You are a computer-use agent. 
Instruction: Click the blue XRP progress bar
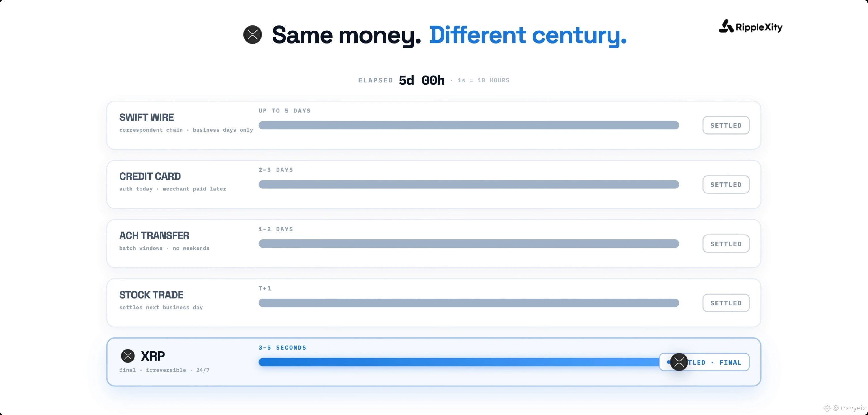point(463,362)
